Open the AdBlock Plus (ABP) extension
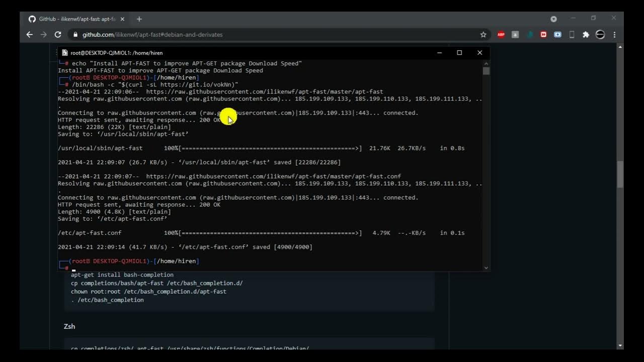644x362 pixels. [501, 35]
